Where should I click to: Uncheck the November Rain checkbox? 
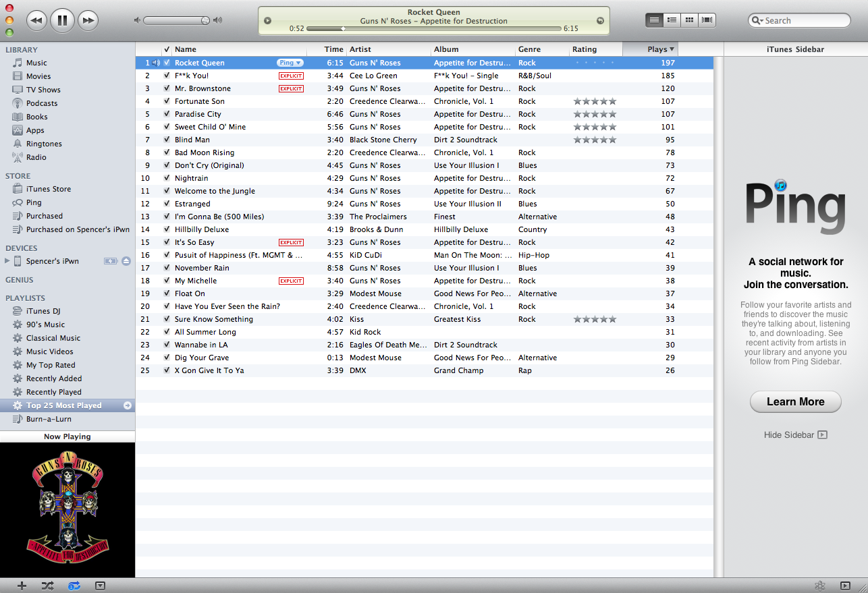167,268
